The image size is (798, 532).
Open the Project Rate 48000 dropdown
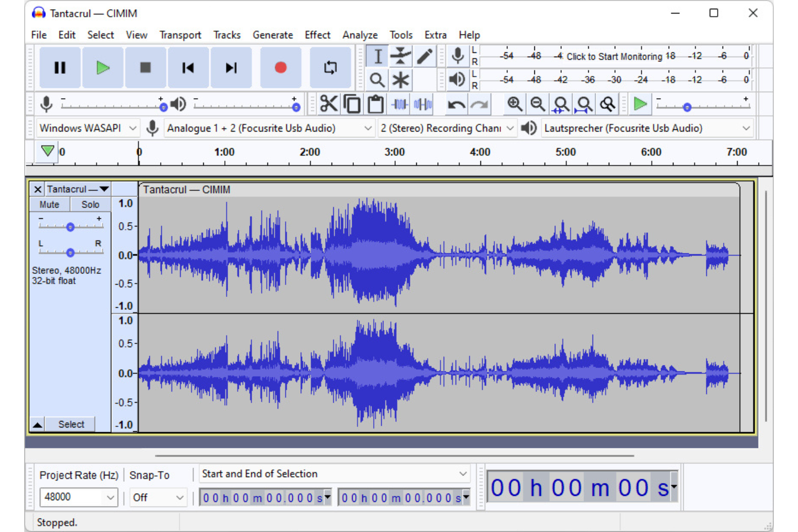point(79,497)
